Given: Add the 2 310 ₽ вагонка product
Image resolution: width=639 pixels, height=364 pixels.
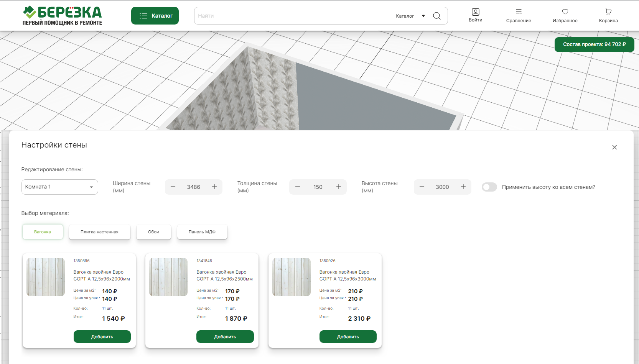Looking at the screenshot, I should pyautogui.click(x=348, y=337).
